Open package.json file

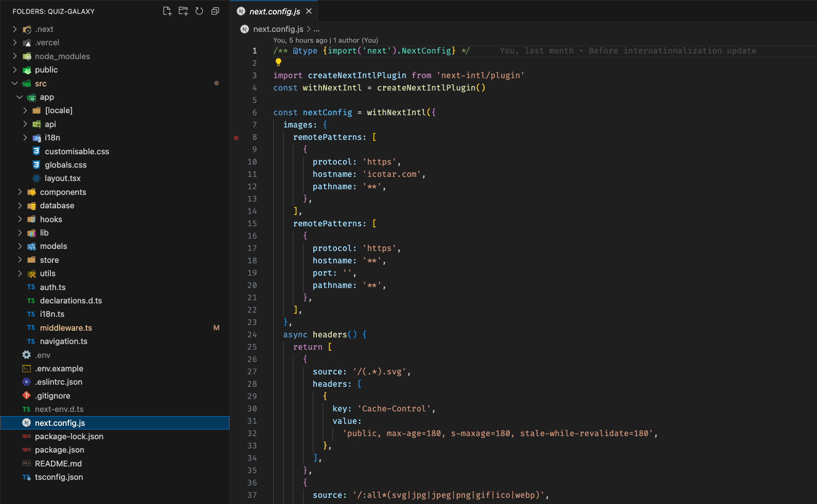(x=59, y=450)
